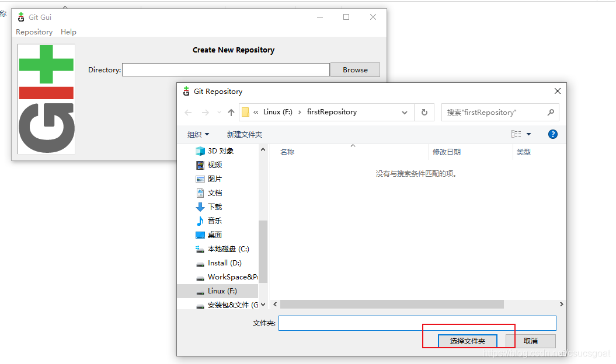Click the folder icon in address bar
The width and height of the screenshot is (616, 364).
tap(246, 113)
